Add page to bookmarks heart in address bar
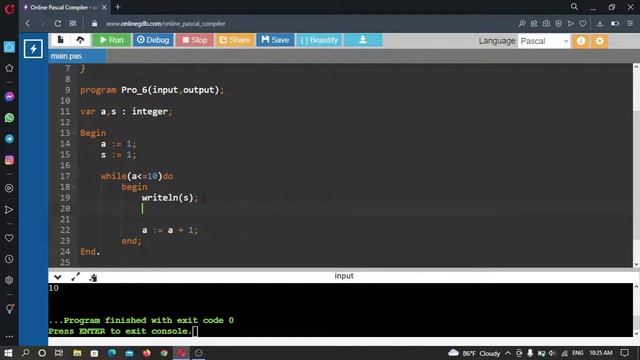Viewport: 640px width, 360px height. click(x=583, y=24)
